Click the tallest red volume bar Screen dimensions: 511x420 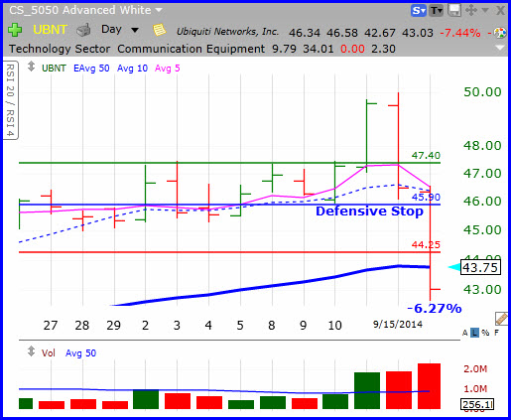tap(429, 386)
